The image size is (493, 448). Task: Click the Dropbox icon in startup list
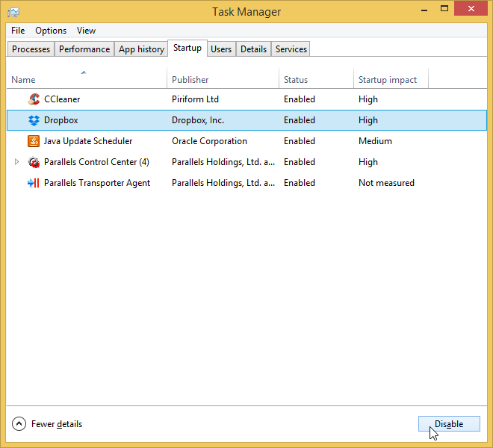tap(34, 120)
